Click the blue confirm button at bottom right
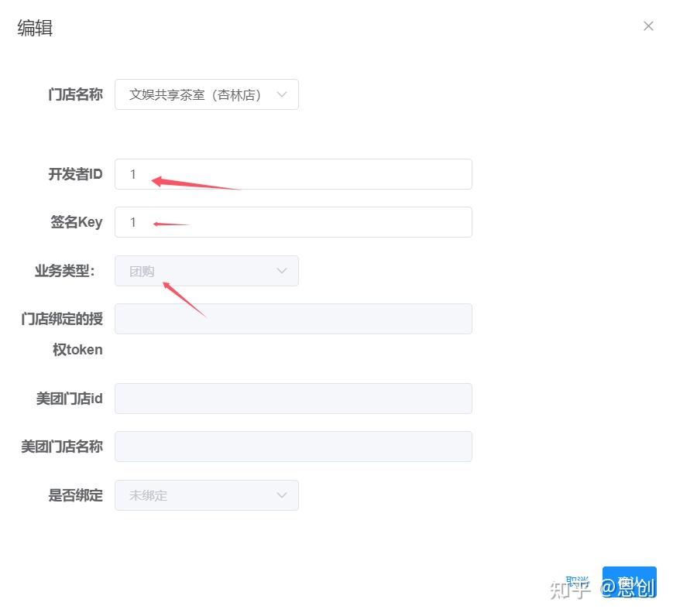Screen dimensions: 673x616 pyautogui.click(x=629, y=582)
